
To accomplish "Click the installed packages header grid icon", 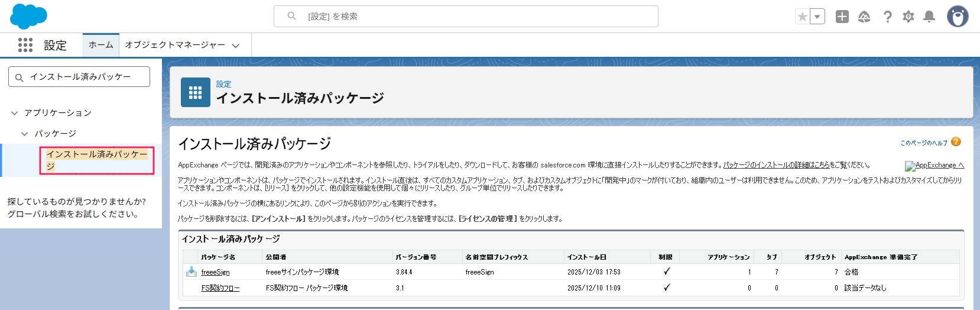I will (x=196, y=92).
